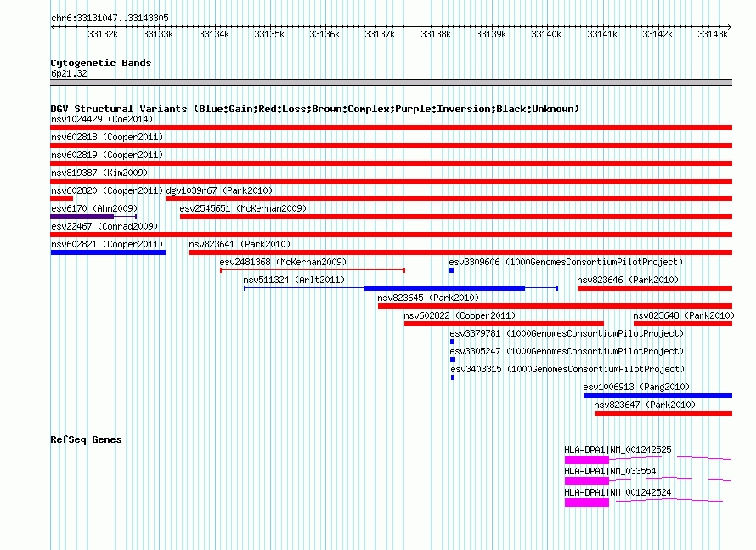
Task: Select the esv3305247 small blue square marker
Action: [453, 360]
